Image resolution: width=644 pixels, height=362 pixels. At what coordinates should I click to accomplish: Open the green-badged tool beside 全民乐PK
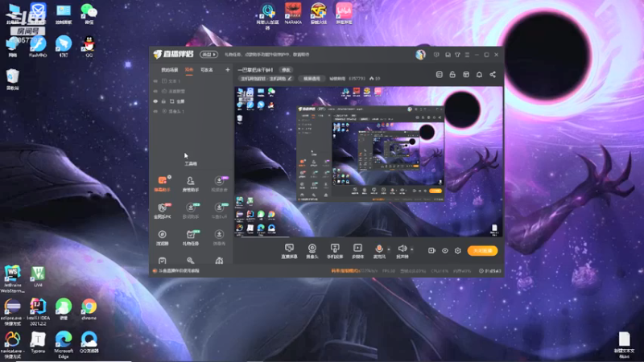(191, 210)
